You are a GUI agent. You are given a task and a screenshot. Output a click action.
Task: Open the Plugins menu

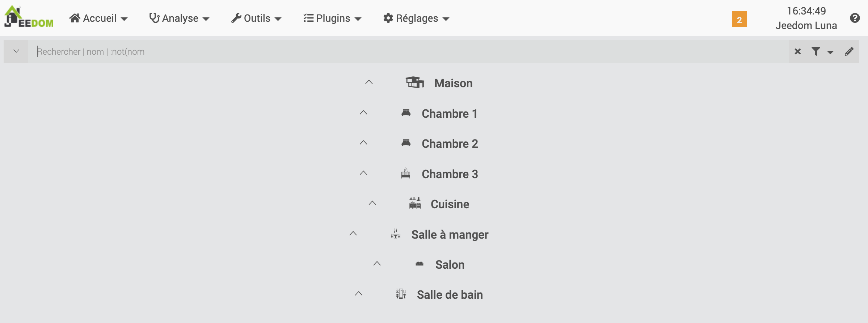tap(332, 18)
